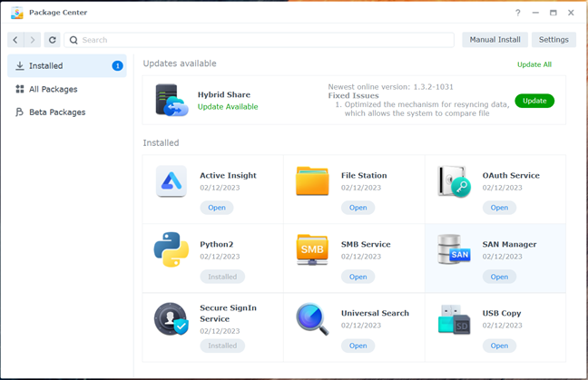
Task: Minimize the Package Center window
Action: (535, 13)
